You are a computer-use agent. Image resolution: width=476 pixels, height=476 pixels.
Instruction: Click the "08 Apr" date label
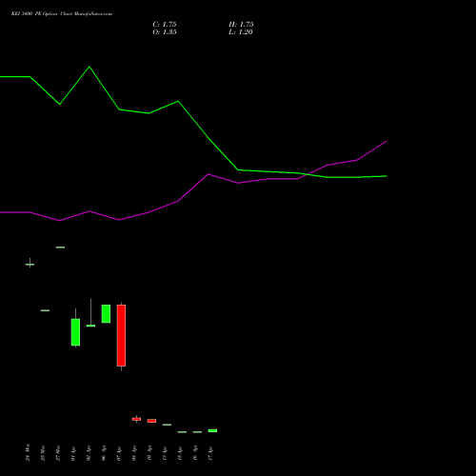click(x=134, y=453)
